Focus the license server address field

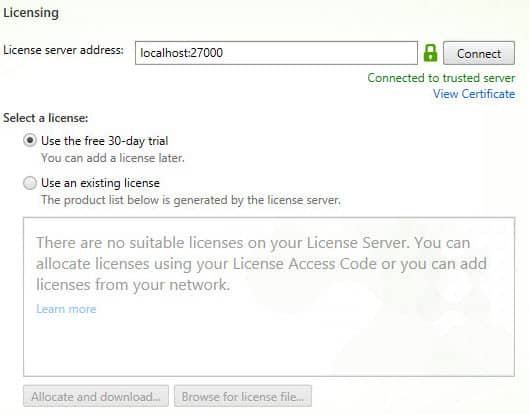(x=276, y=53)
